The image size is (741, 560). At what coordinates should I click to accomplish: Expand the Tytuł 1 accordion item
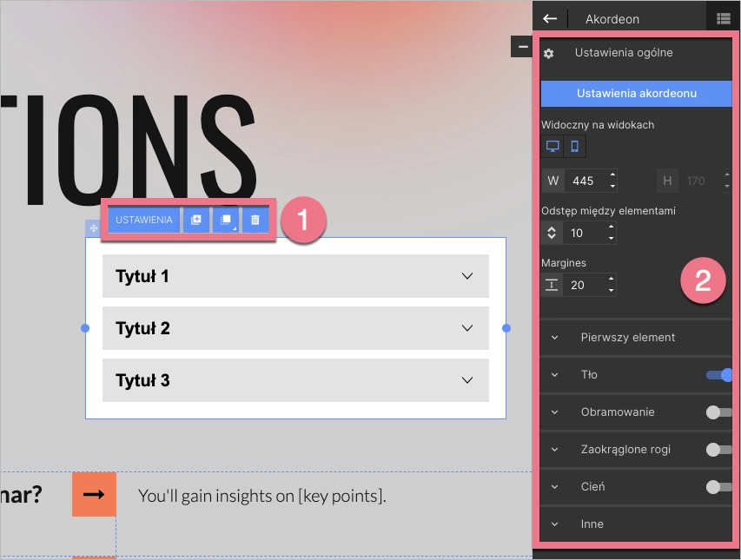tap(295, 276)
